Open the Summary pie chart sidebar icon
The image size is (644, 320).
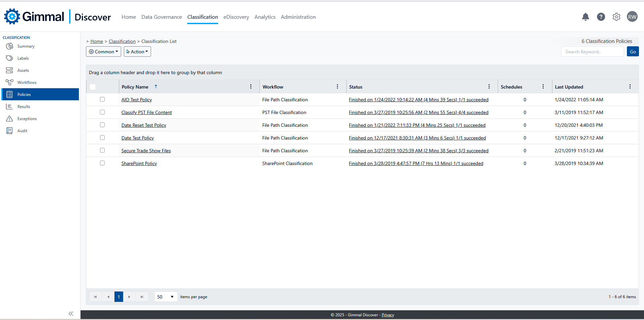pos(9,46)
